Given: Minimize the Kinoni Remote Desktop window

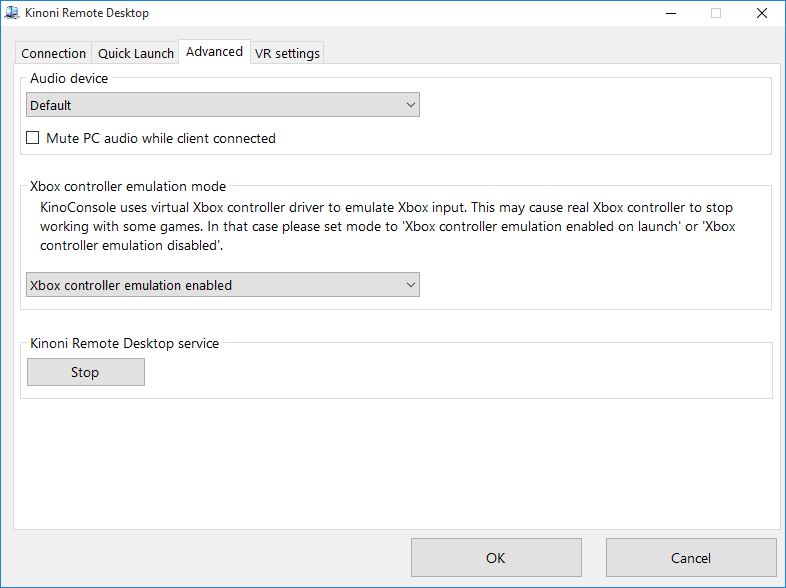Looking at the screenshot, I should (670, 13).
